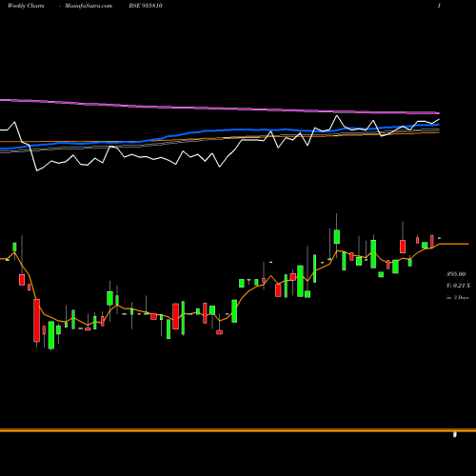Click the "in 2 Days" label

pos(457,298)
